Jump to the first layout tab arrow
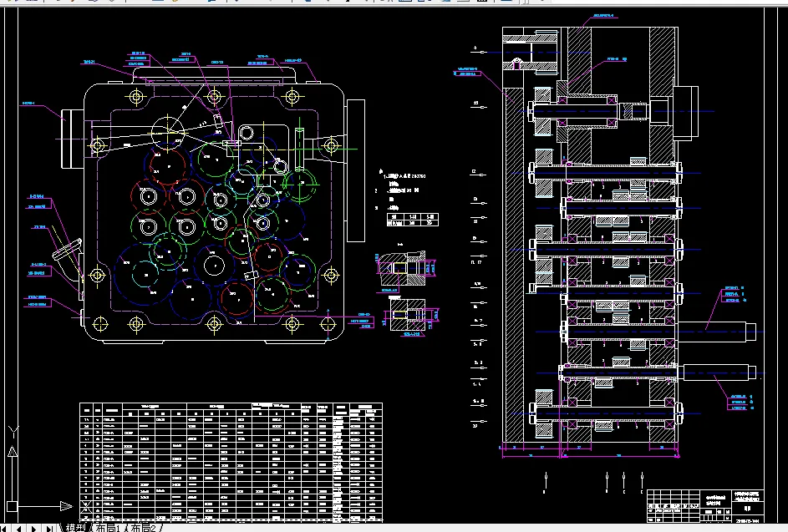Viewport: 788px width, 532px height. [x=4, y=529]
